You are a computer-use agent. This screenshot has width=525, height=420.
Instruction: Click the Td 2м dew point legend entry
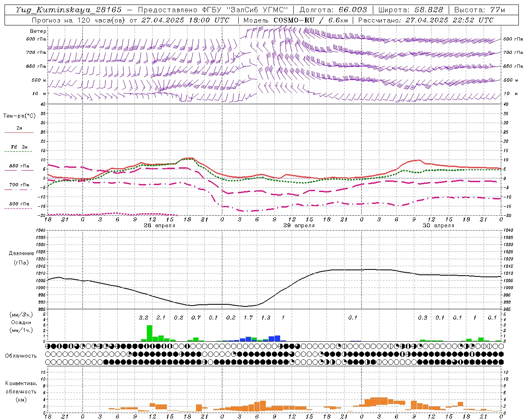[x=19, y=149]
